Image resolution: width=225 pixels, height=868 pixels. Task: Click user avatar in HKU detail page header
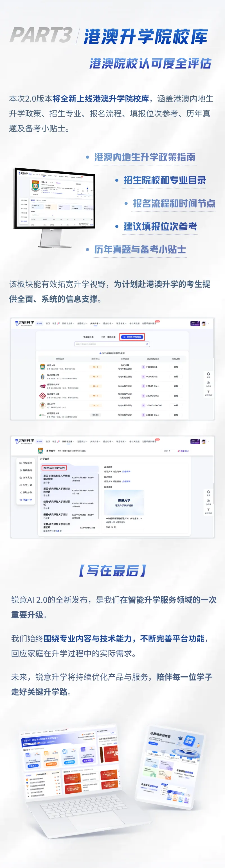click(x=204, y=441)
